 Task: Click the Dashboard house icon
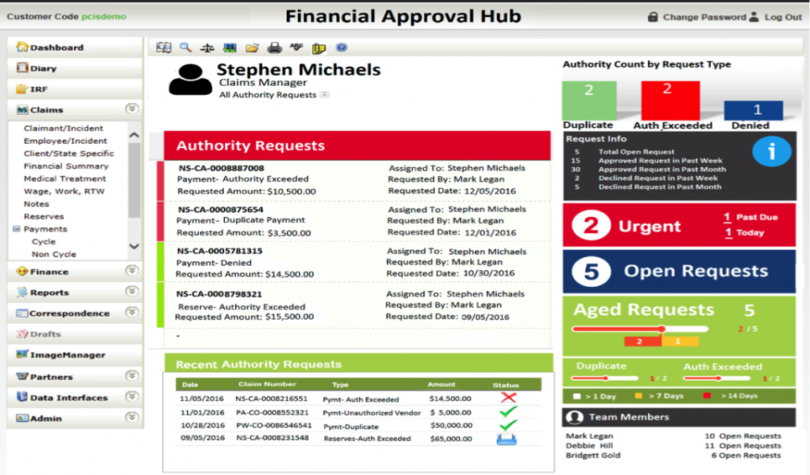tap(22, 47)
